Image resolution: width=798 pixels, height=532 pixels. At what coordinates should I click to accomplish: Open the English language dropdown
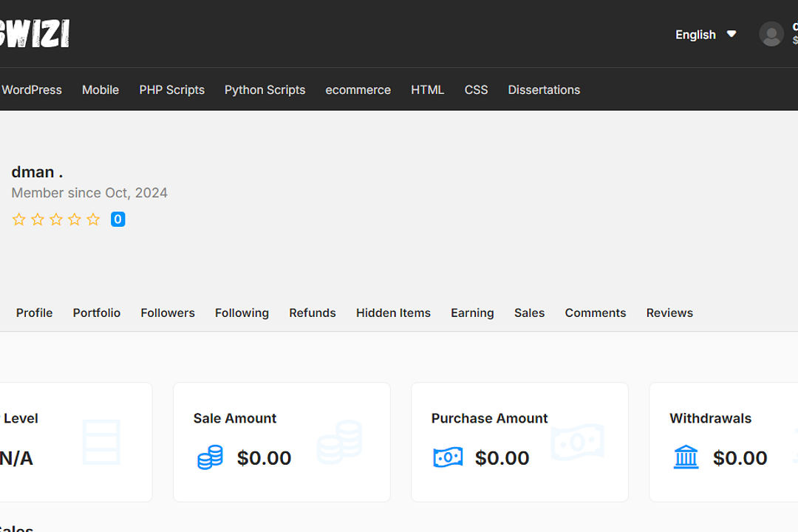click(695, 35)
